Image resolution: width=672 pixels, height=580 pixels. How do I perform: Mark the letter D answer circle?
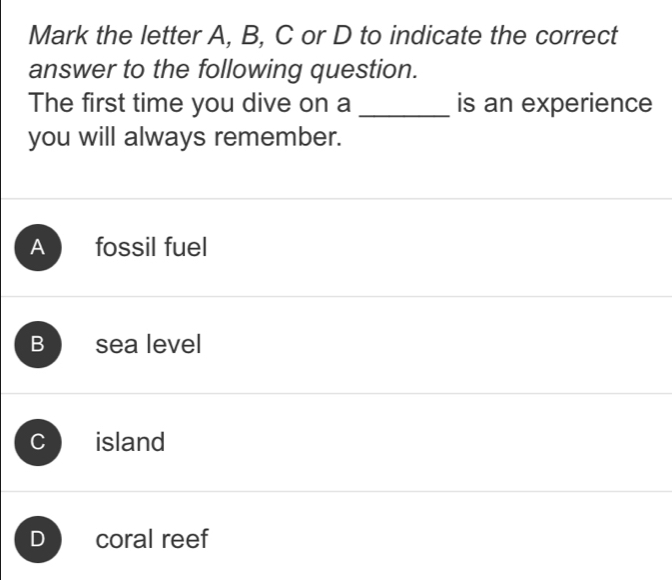click(37, 539)
